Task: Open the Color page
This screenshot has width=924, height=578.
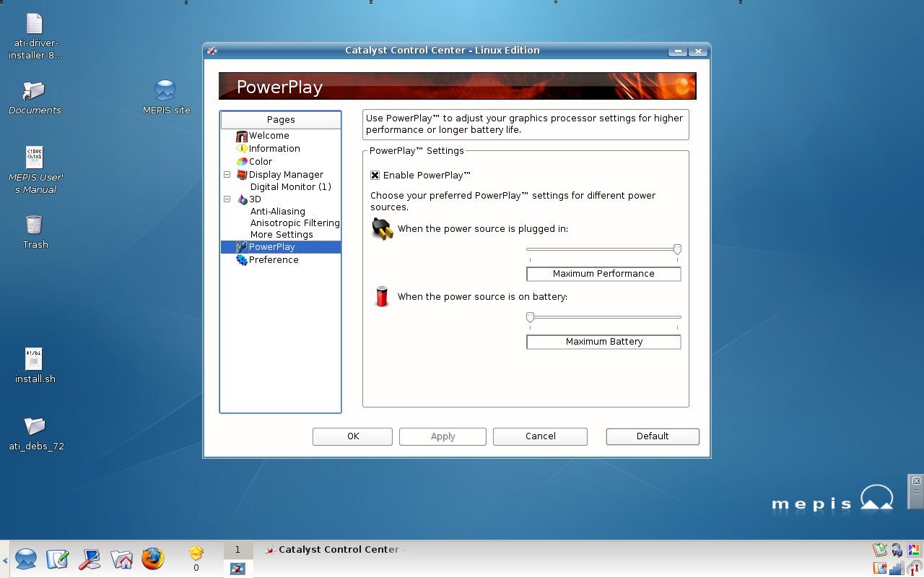Action: click(x=260, y=162)
